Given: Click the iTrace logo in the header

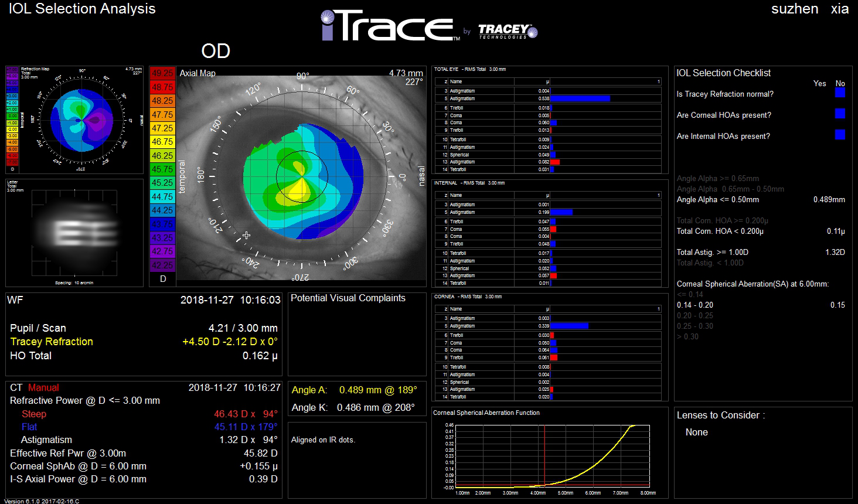Looking at the screenshot, I should [x=390, y=26].
